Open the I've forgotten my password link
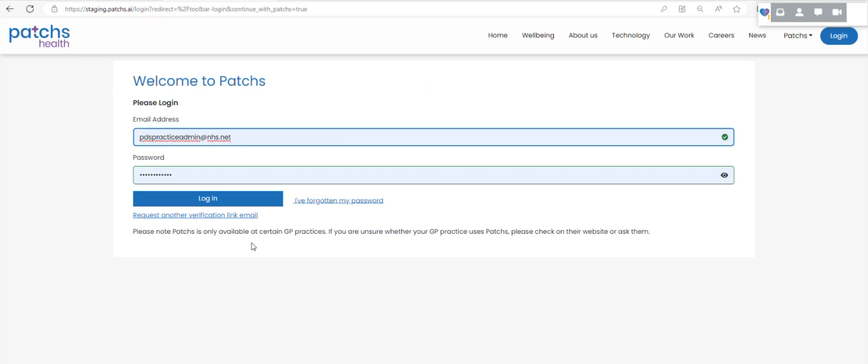Image resolution: width=868 pixels, height=364 pixels. coord(338,201)
